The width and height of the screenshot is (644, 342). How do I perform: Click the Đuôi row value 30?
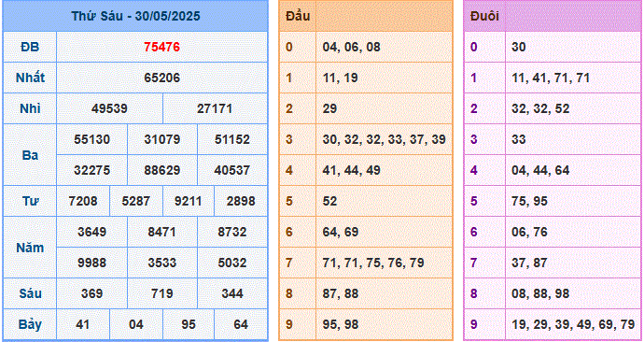tap(519, 47)
